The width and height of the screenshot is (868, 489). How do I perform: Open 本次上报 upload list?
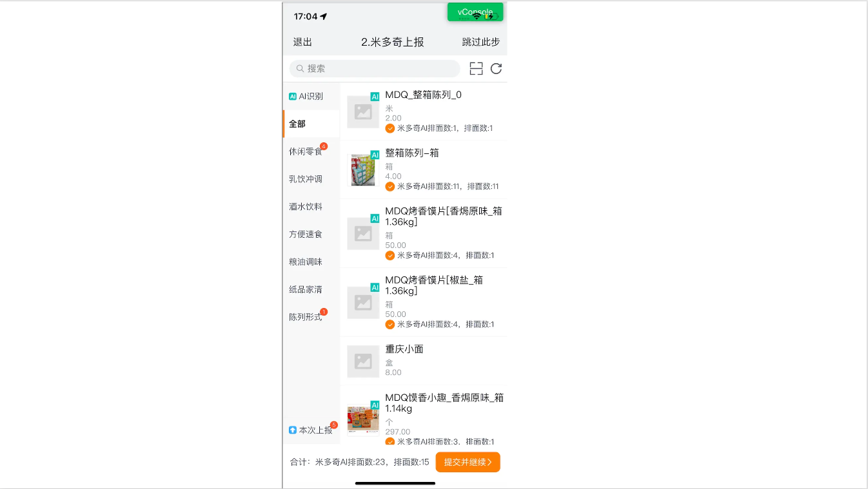point(311,430)
